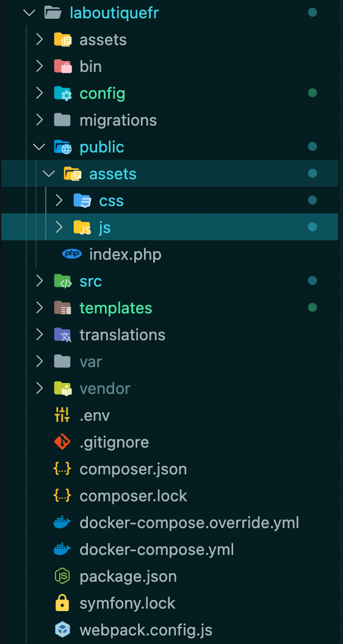This screenshot has height=644, width=343.
Task: Expand the js folder chevron
Action: 59,227
